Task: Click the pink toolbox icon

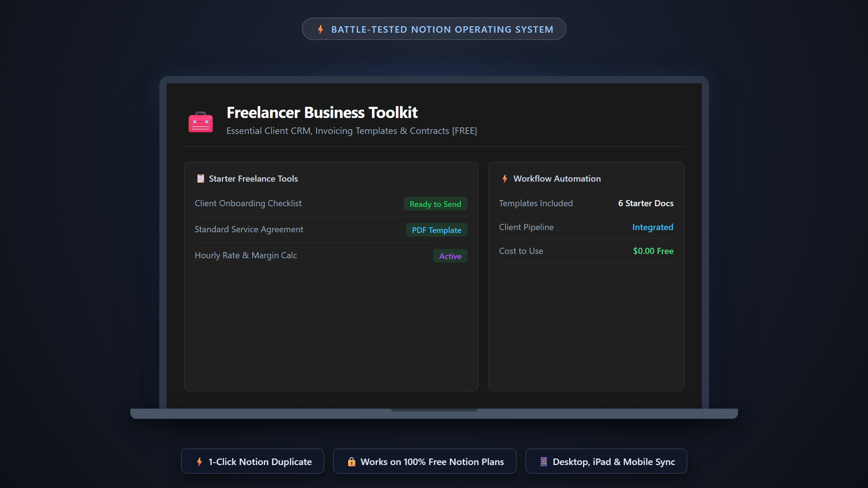Action: 201,122
